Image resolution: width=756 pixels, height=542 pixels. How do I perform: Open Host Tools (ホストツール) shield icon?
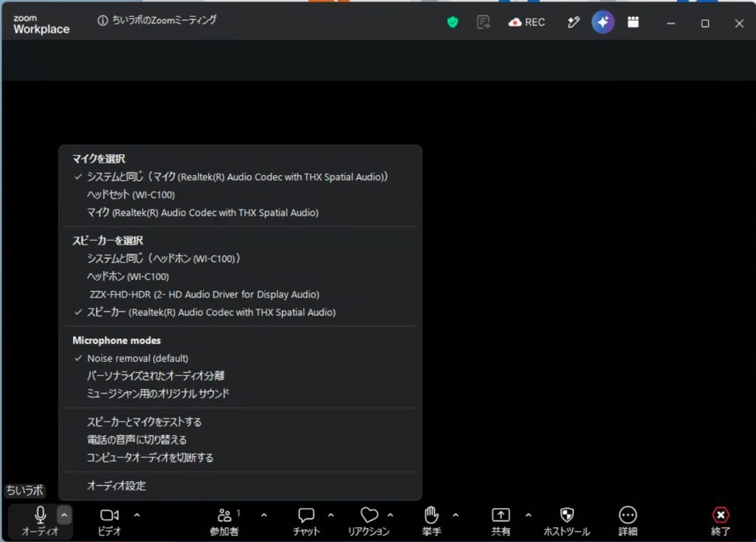pyautogui.click(x=567, y=515)
